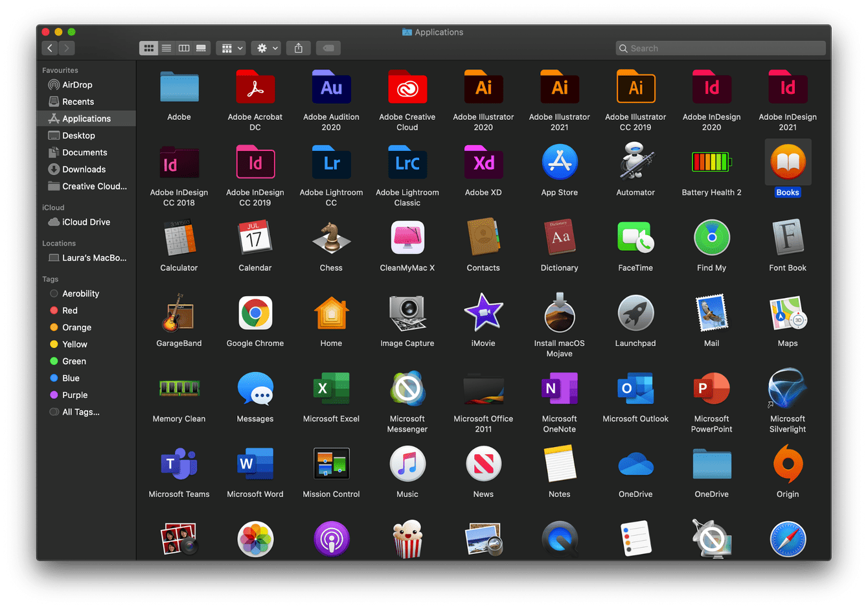Select the Automator robot icon
Image resolution: width=868 pixels, height=609 pixels.
pyautogui.click(x=635, y=162)
